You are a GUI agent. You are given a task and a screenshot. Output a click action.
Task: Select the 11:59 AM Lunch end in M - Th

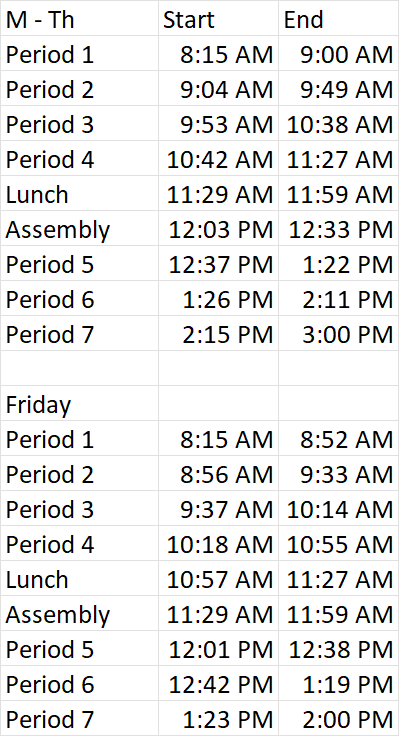[x=338, y=193]
